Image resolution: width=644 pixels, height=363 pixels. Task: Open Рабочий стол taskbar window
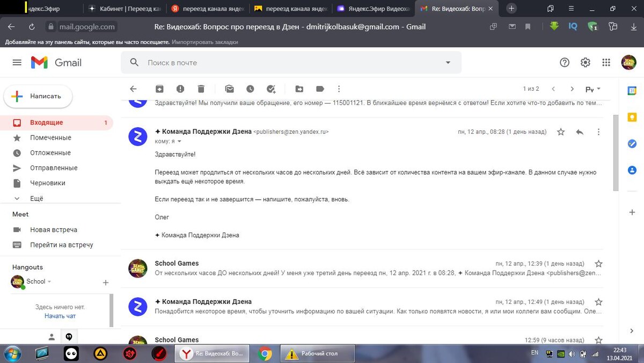[317, 353]
